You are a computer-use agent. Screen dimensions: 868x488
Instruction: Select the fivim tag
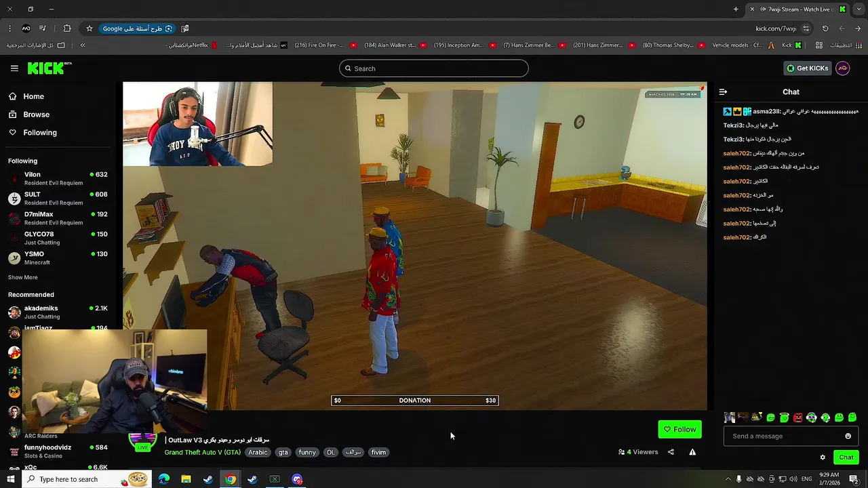point(378,452)
